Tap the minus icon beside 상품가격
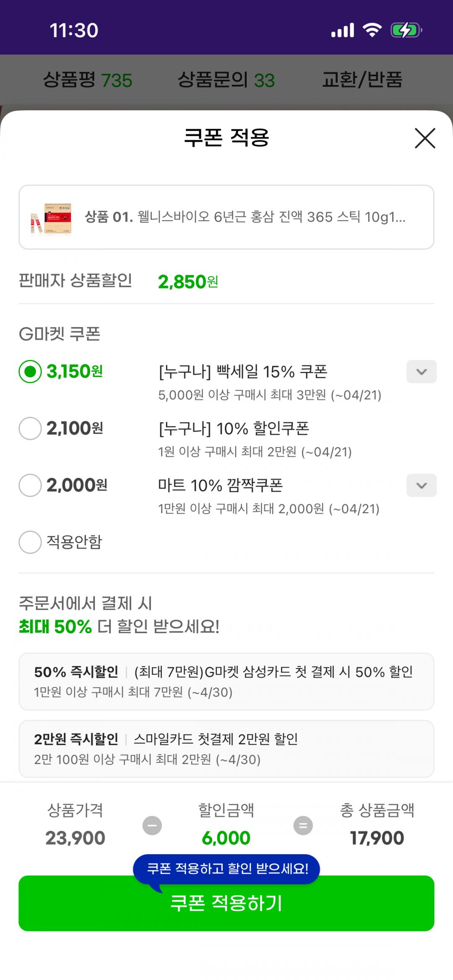 (152, 825)
